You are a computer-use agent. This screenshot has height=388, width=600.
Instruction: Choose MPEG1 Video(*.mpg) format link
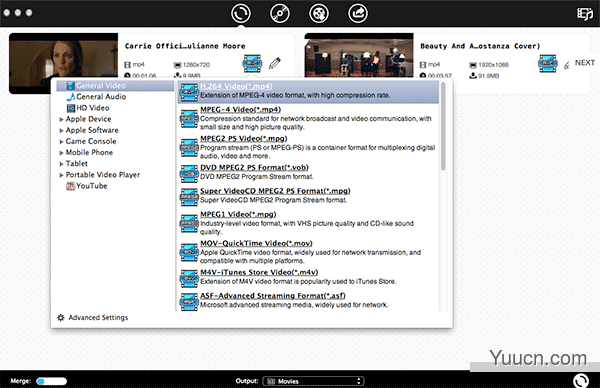coord(238,214)
